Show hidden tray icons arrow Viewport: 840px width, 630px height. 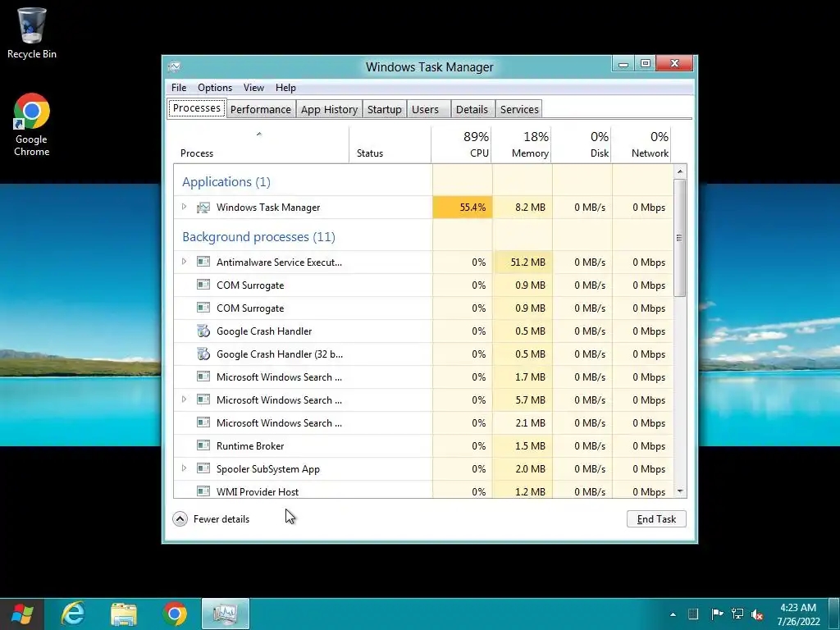[673, 614]
